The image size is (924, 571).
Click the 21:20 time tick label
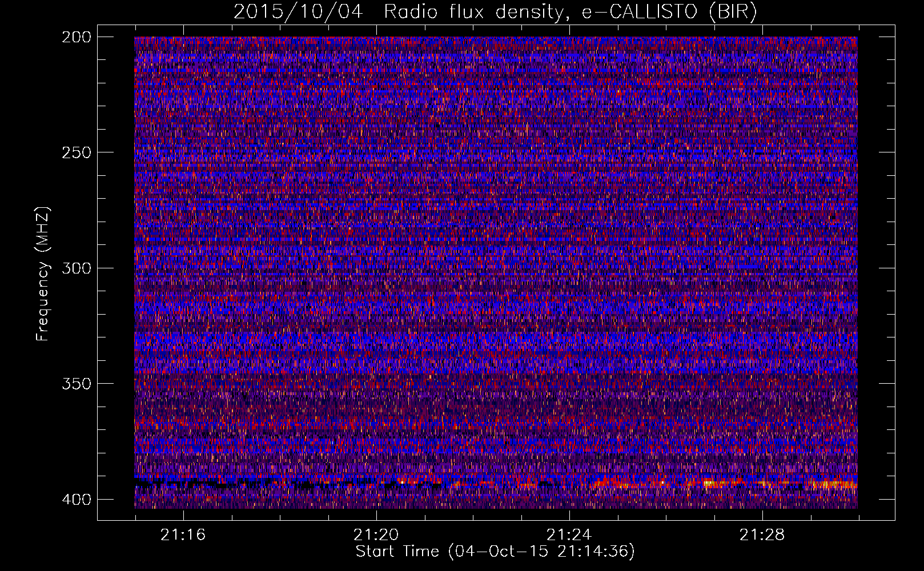pos(376,535)
